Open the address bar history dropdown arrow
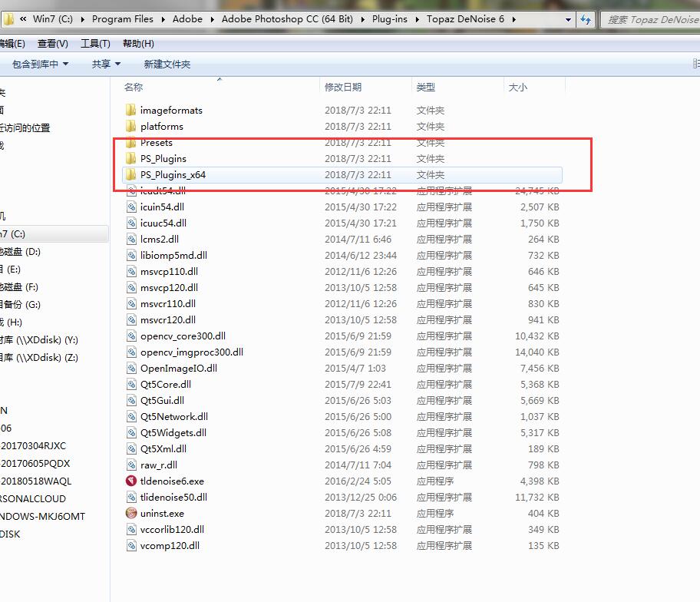 click(x=568, y=20)
